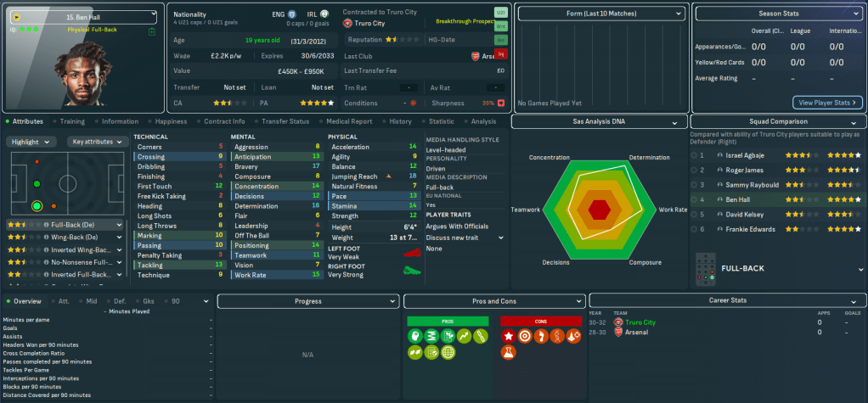Click the Truro City club badge icon
This screenshot has height=403, width=868.
coord(347,25)
